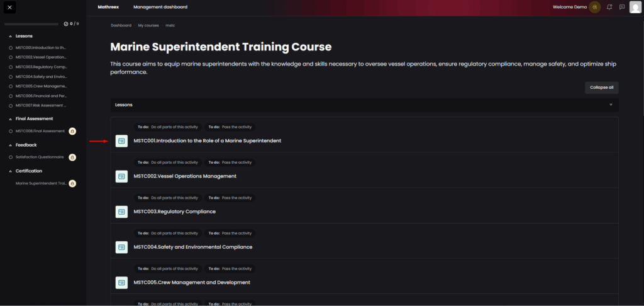Select MSTC004.Safety and Enviro in sidebar
Screen dimensions: 644x306
pyautogui.click(x=42, y=77)
